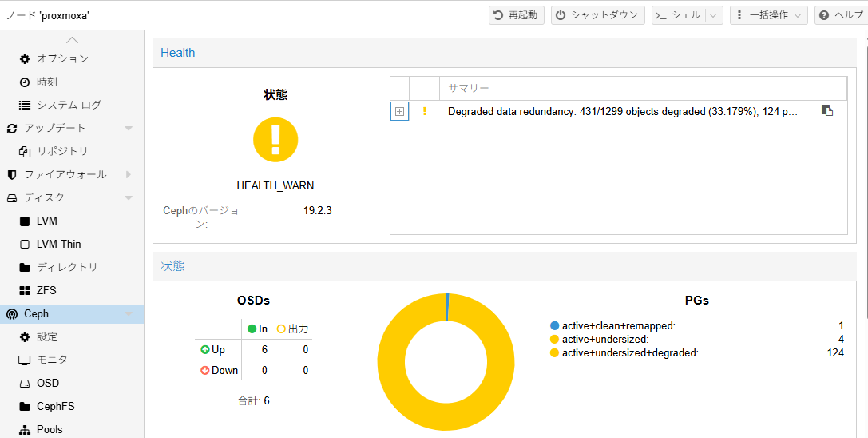This screenshot has width=868, height=438.
Task: Open the Ceph monitor page
Action: 52,360
